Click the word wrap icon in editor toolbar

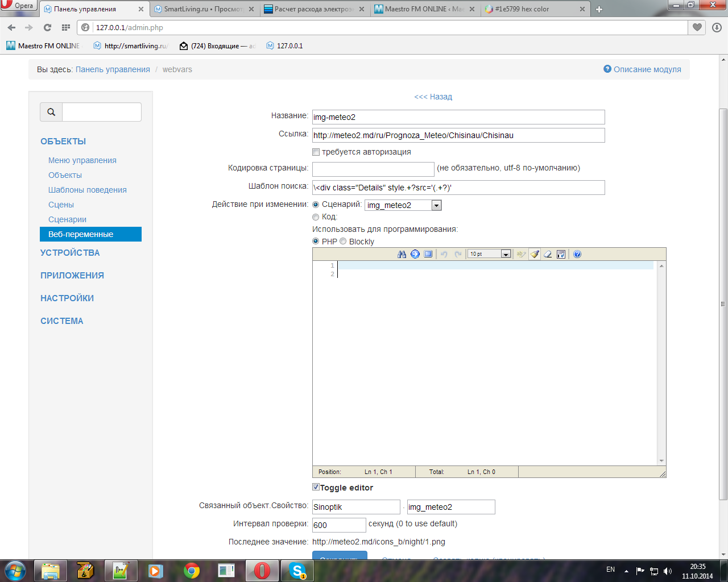561,254
